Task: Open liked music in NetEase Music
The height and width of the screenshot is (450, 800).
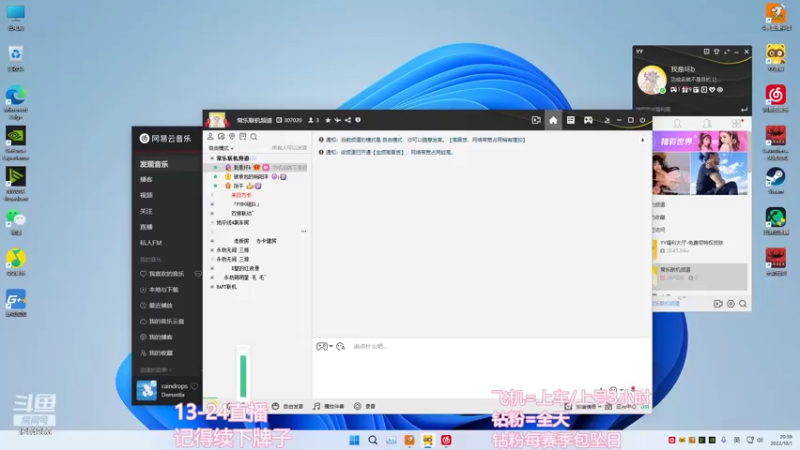Action: pos(162,274)
